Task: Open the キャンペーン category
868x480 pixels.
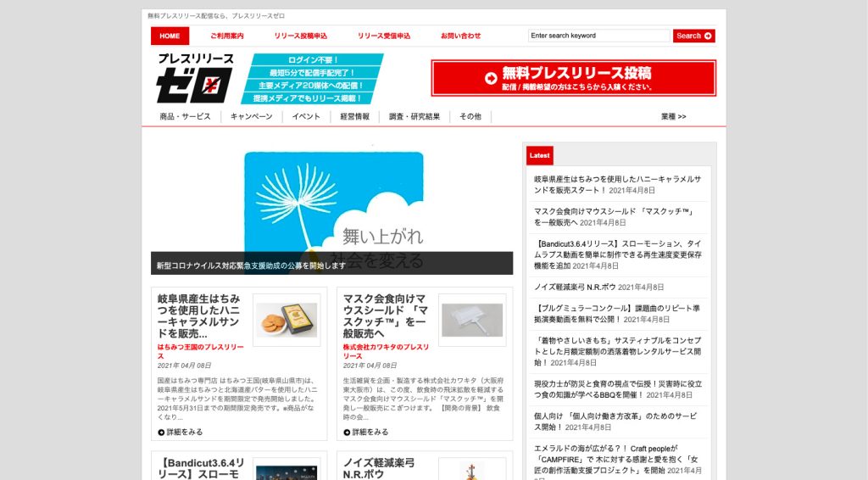Action: 251,116
